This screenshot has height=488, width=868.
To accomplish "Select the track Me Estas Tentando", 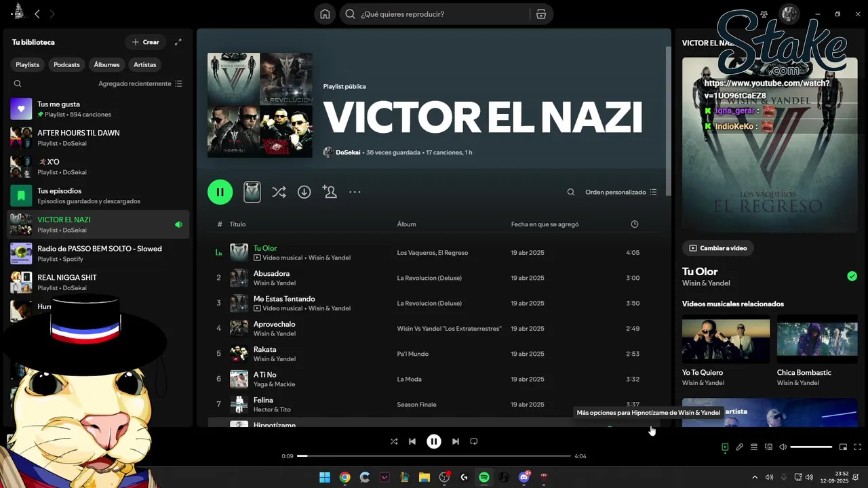I will pyautogui.click(x=434, y=303).
